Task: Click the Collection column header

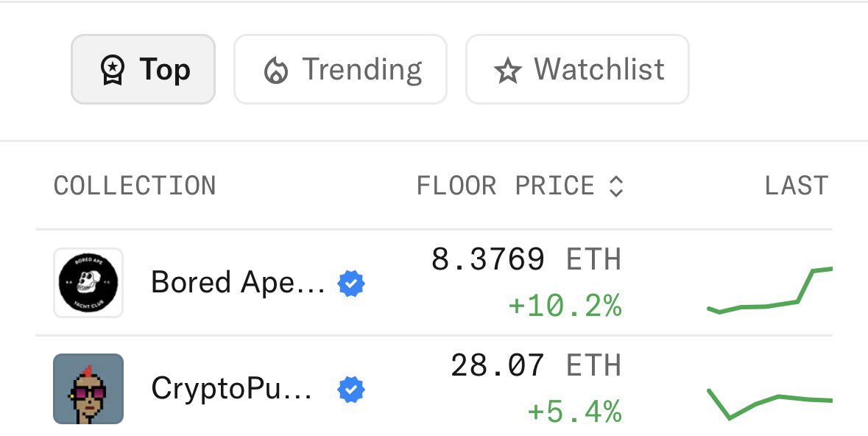Action: click(x=135, y=186)
